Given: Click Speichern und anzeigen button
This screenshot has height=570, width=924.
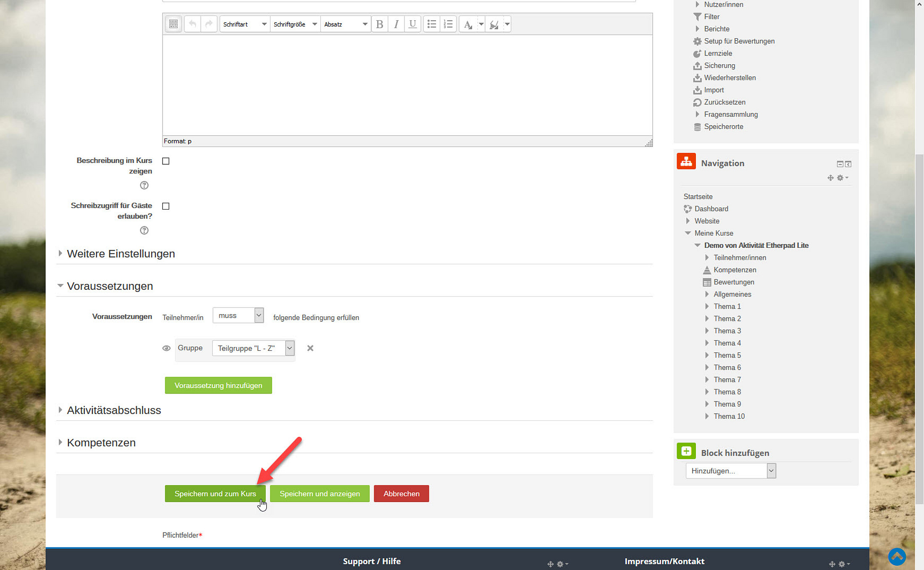Looking at the screenshot, I should click(319, 494).
